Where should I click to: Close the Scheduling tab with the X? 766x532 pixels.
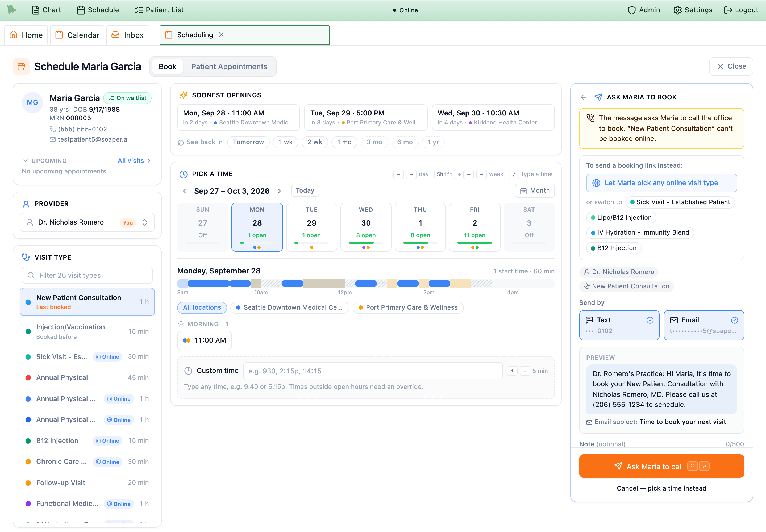[x=221, y=35]
